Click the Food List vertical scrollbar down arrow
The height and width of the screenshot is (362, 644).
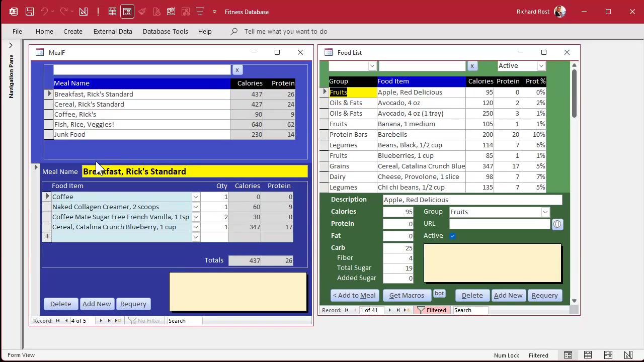coord(574,301)
